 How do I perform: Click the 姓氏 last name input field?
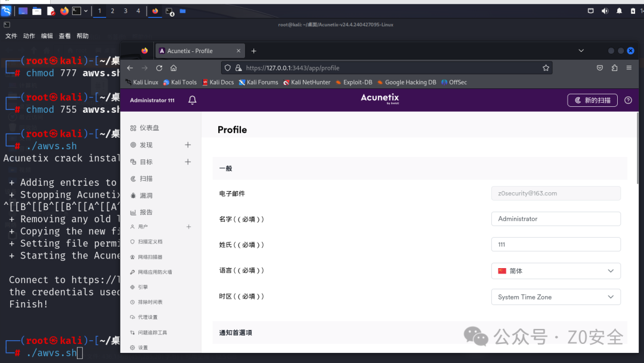[556, 244]
